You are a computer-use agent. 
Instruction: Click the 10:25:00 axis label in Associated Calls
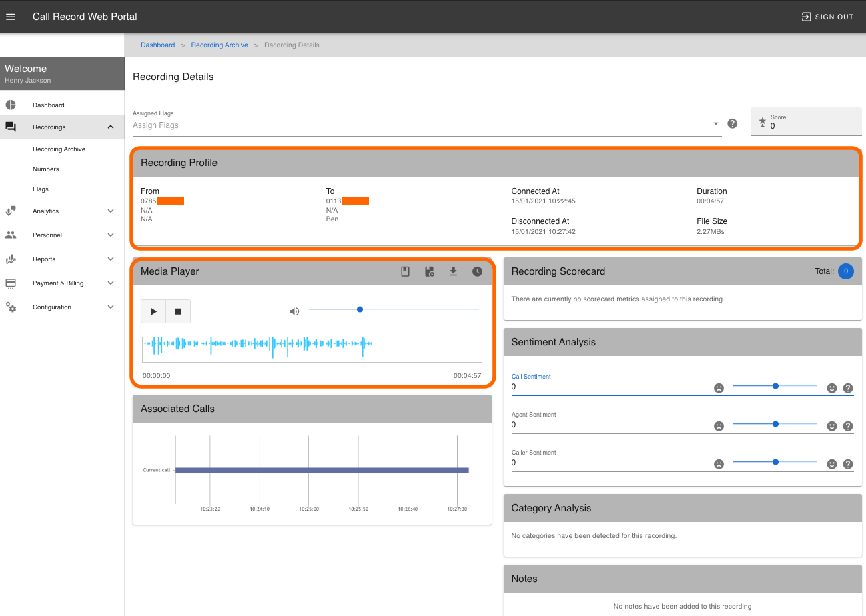(309, 509)
